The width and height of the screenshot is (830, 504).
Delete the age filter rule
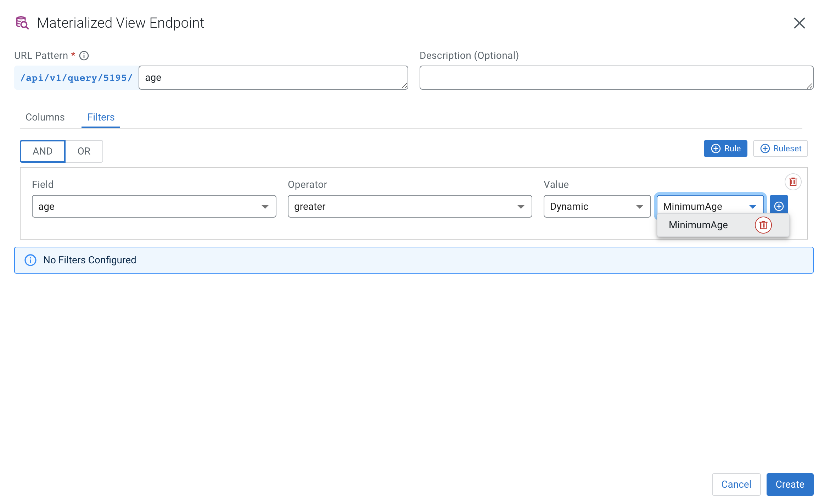(793, 182)
